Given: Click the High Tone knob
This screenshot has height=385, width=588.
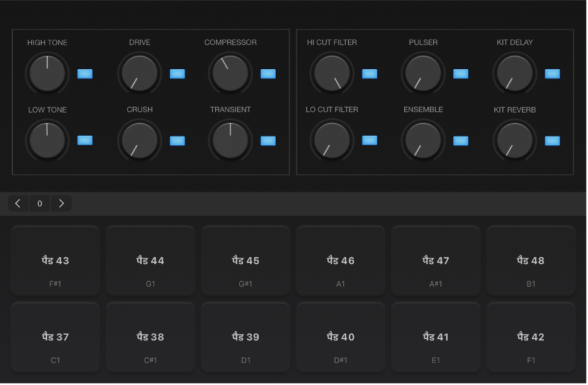Looking at the screenshot, I should (x=47, y=74).
